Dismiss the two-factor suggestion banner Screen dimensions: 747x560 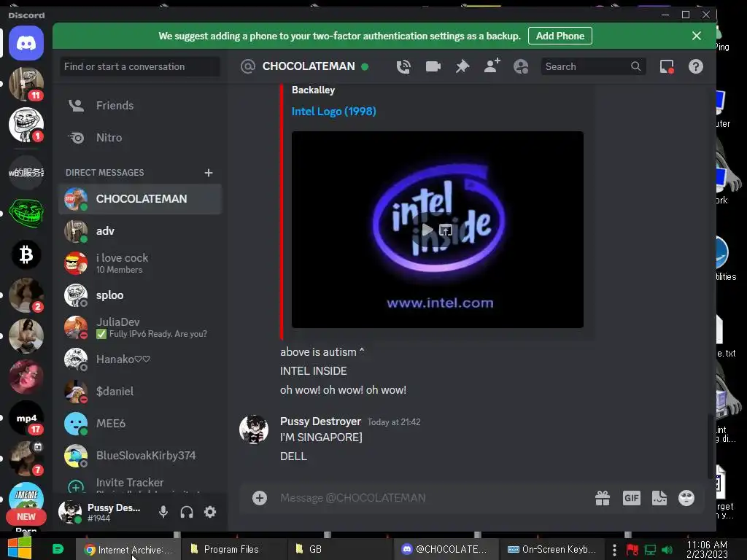[x=697, y=36]
